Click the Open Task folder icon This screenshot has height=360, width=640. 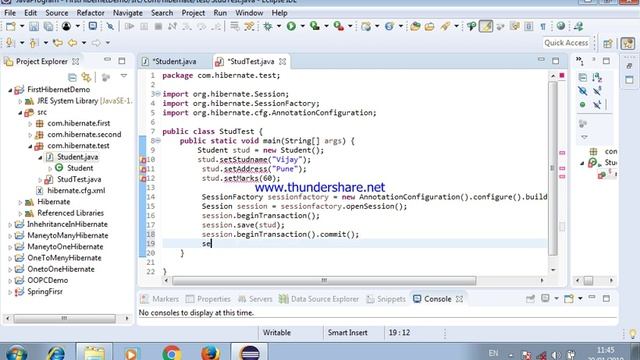[429, 27]
